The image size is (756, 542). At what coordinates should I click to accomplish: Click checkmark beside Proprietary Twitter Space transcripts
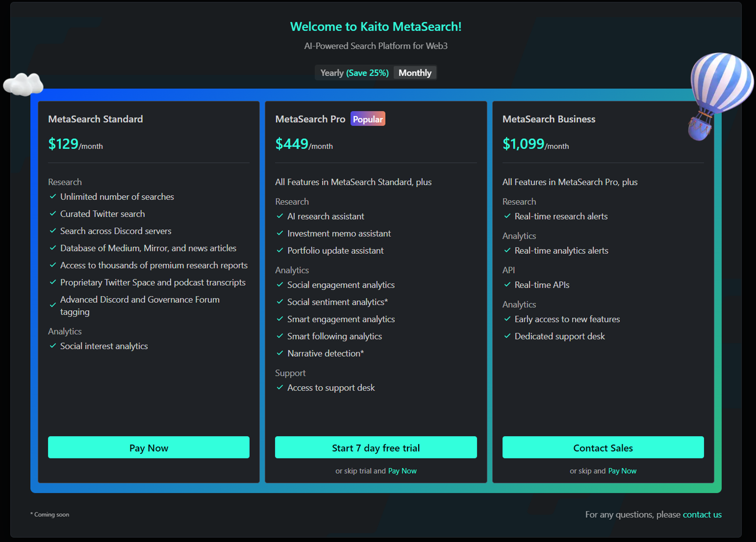53,283
